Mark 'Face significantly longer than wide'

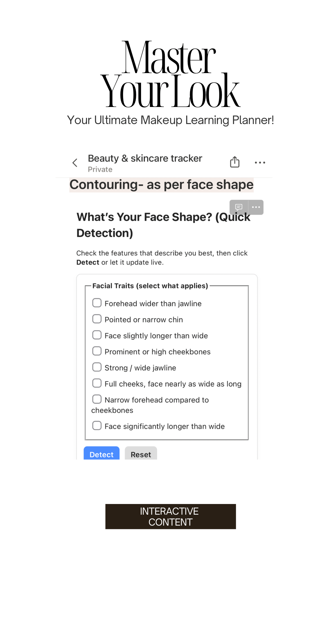click(97, 426)
